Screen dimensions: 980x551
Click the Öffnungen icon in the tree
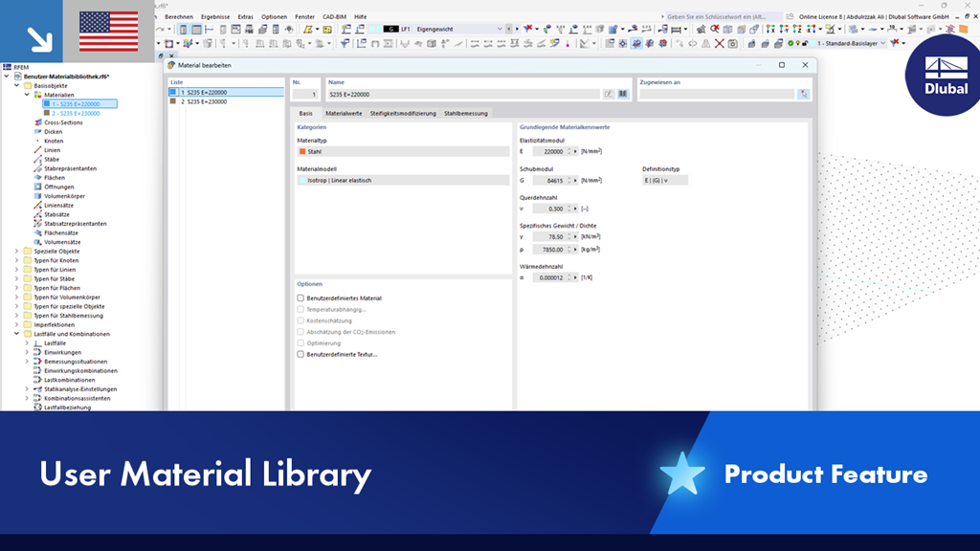click(x=37, y=187)
